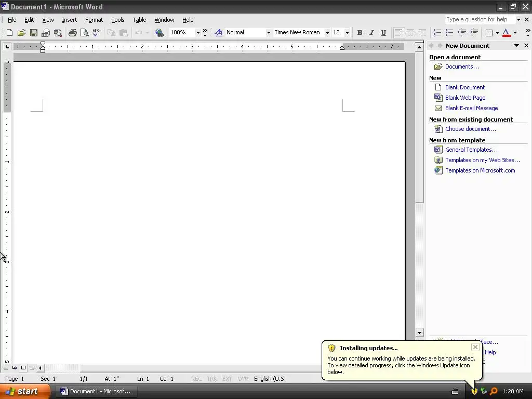Image resolution: width=532 pixels, height=399 pixels.
Task: Expand the border style dropdown arrow
Action: (497, 33)
